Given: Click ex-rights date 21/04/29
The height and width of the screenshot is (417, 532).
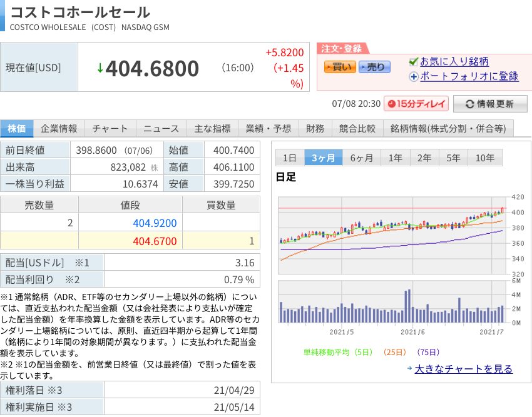Looking at the screenshot, I should [x=234, y=390].
